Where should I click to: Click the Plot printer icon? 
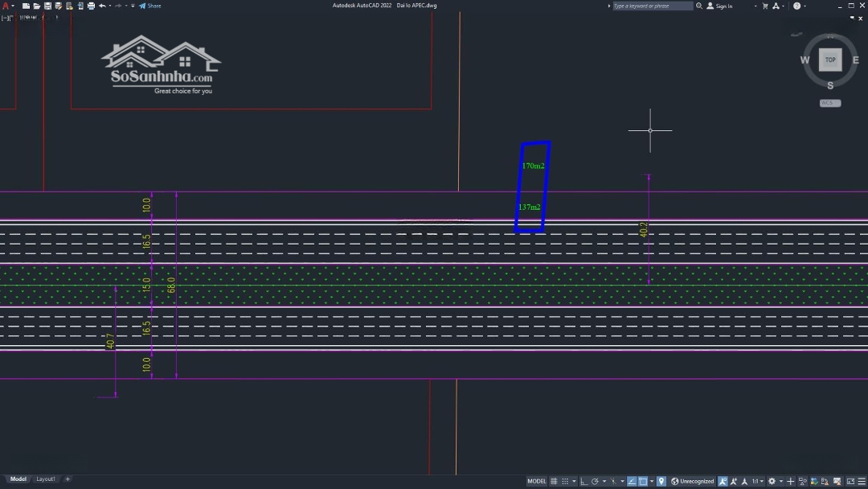click(x=91, y=6)
